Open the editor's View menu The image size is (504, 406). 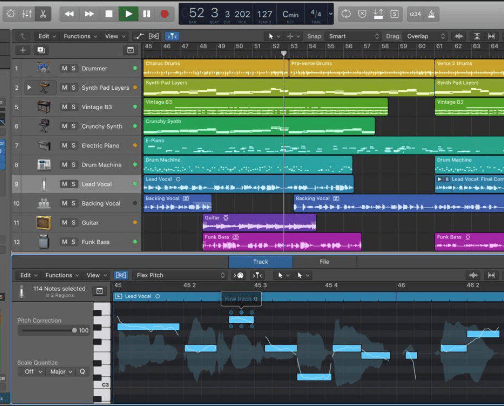point(97,275)
